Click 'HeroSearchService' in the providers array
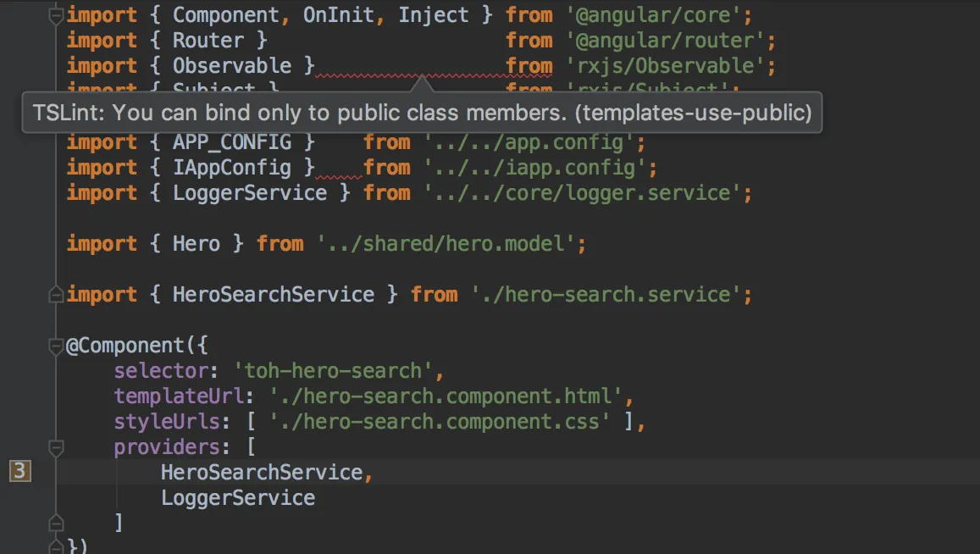Image resolution: width=980 pixels, height=554 pixels. pyautogui.click(x=262, y=473)
